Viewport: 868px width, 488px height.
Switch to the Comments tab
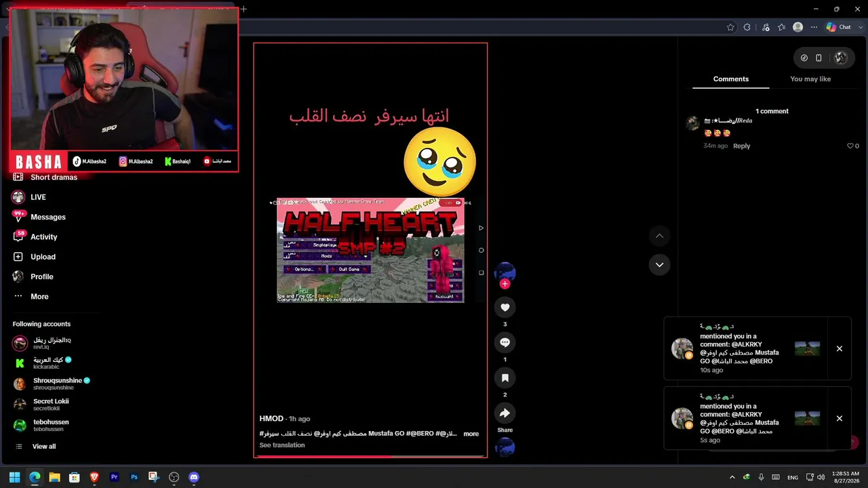(731, 79)
